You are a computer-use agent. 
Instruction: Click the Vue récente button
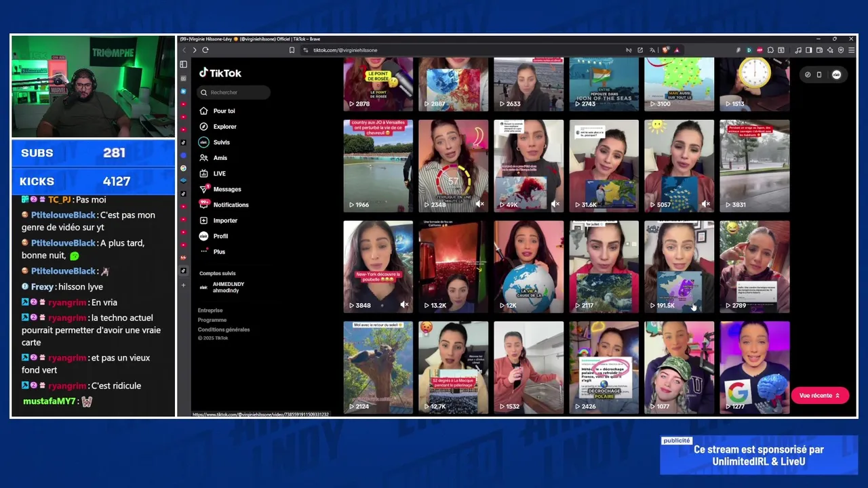tap(820, 395)
